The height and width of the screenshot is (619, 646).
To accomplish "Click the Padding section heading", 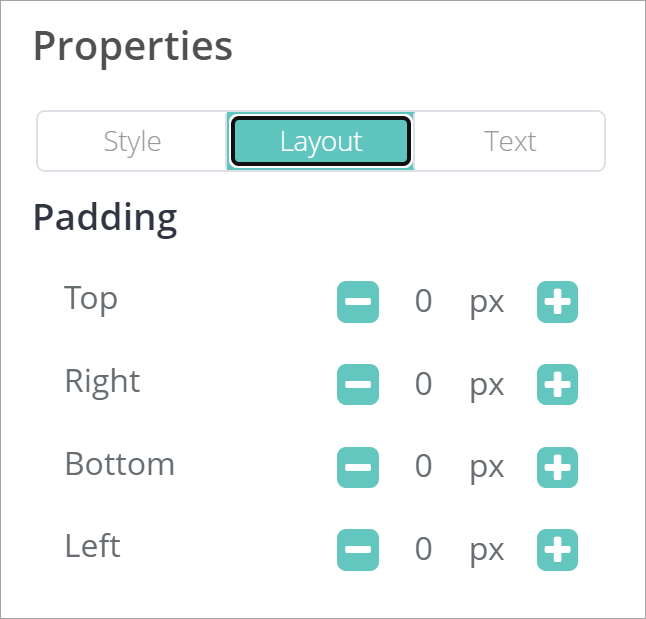I will (105, 217).
